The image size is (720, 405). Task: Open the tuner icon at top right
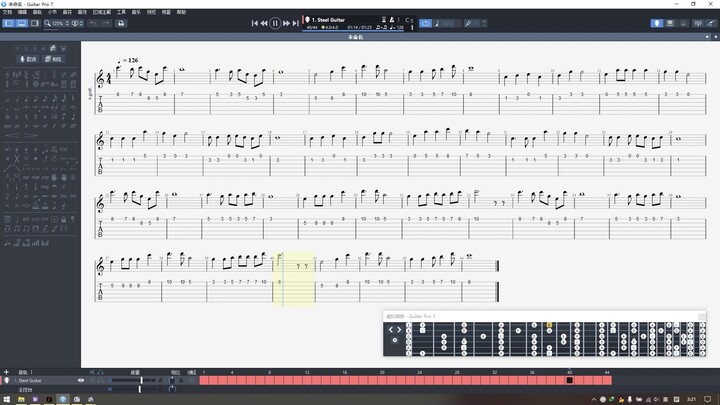pos(698,23)
